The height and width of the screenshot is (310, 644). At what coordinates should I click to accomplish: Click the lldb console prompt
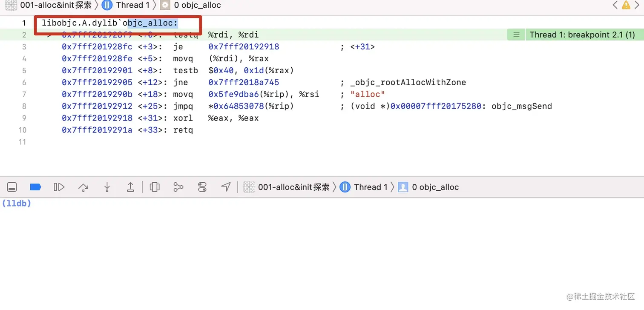(x=17, y=204)
